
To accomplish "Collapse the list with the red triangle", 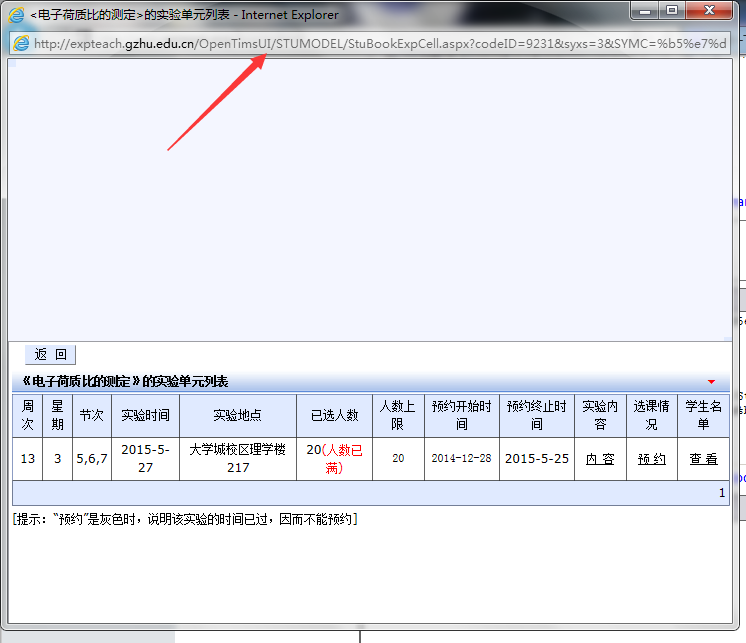I will tap(711, 382).
